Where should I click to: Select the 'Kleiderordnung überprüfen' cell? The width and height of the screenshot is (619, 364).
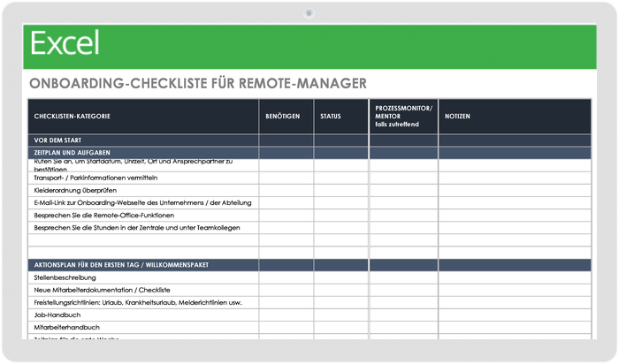(143, 191)
